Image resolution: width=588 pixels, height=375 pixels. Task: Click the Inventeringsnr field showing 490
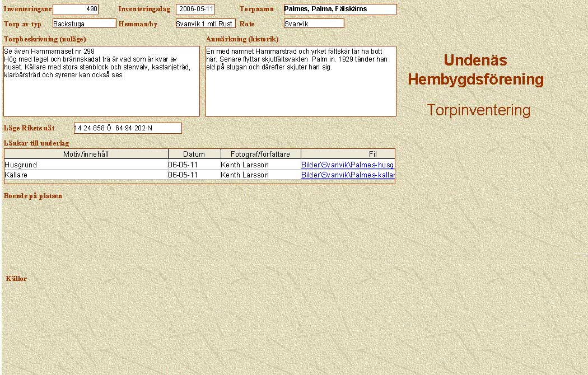75,10
